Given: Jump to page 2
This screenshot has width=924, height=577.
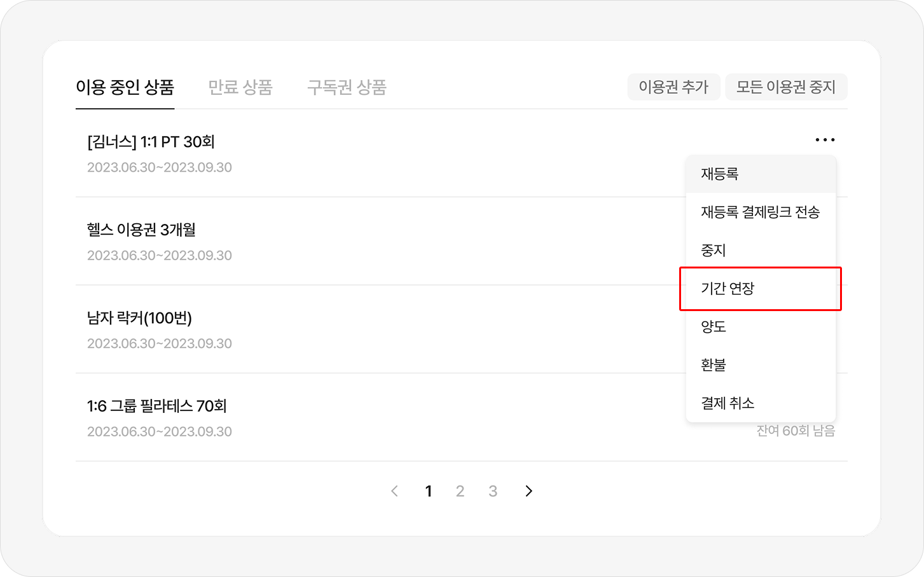Looking at the screenshot, I should pos(460,491).
